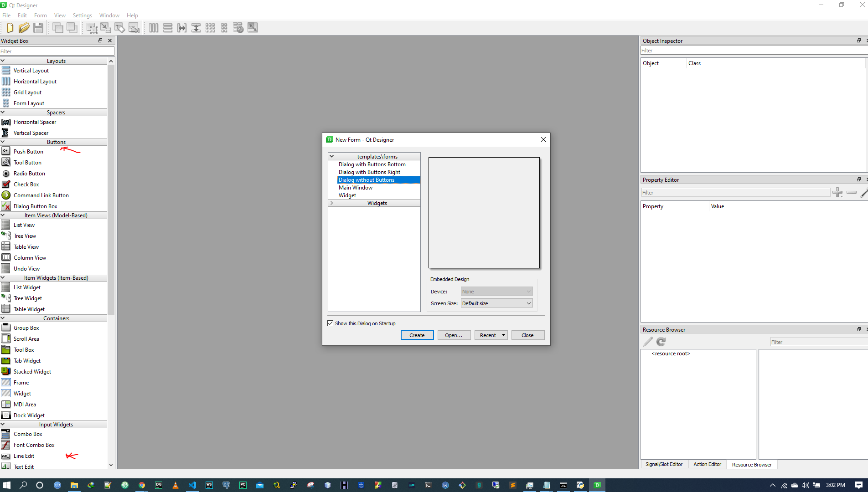Select Radio Button in Widget Box
Screen dimensions: 868x492
29,173
